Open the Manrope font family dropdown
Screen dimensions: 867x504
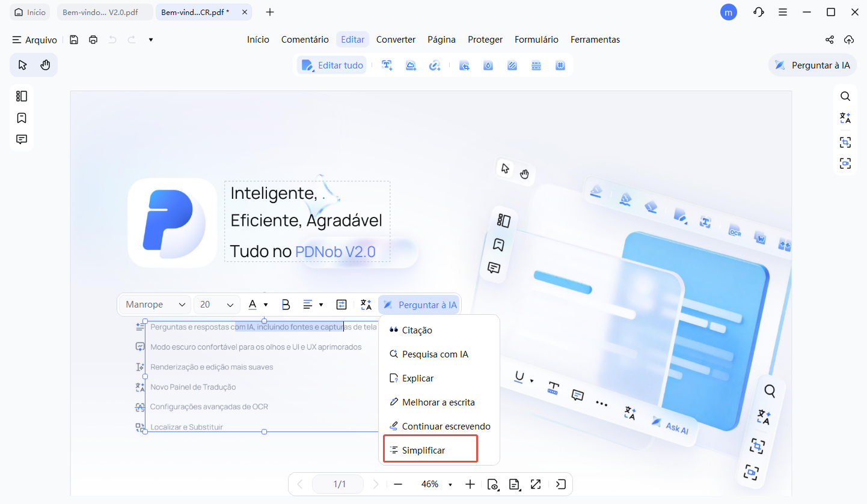point(154,305)
